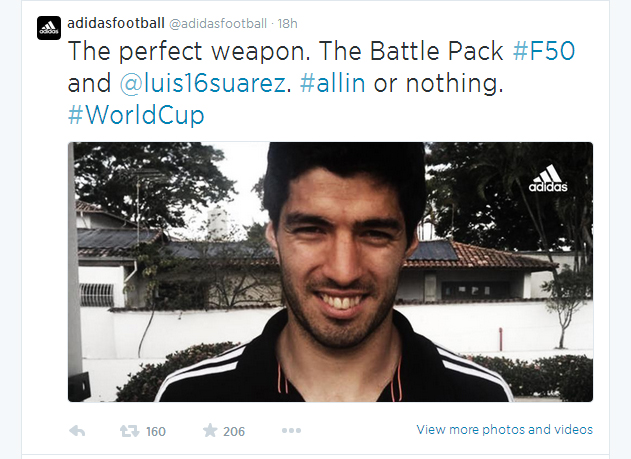The image size is (631, 459).
Task: Favorite the tweet with the star icon
Action: [210, 430]
